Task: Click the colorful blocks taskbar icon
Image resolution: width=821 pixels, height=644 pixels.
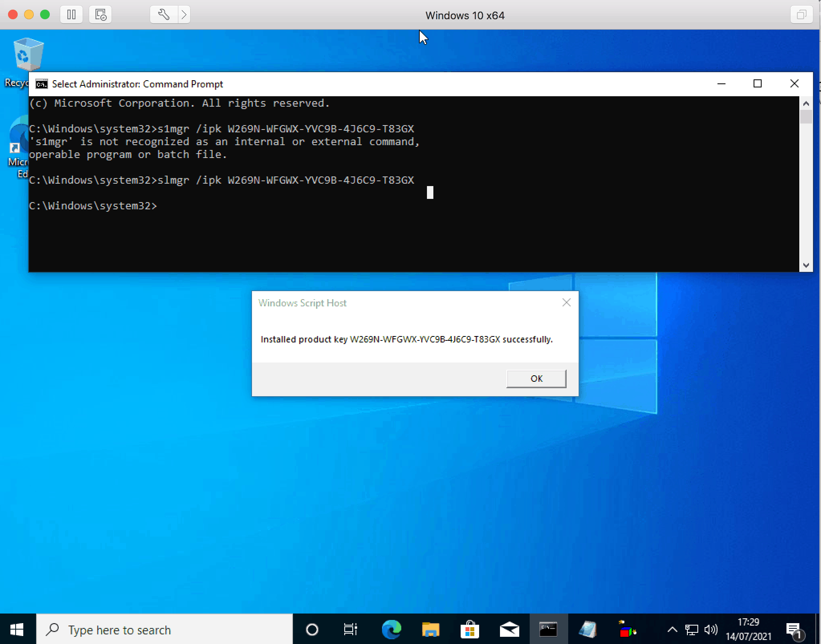Action: pyautogui.click(x=627, y=630)
